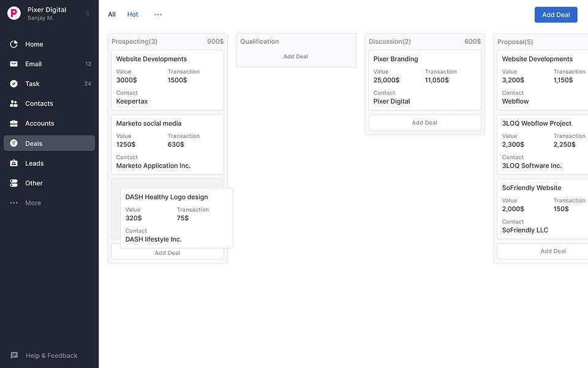Switch to the Hot tab
This screenshot has height=368, width=588.
[132, 14]
